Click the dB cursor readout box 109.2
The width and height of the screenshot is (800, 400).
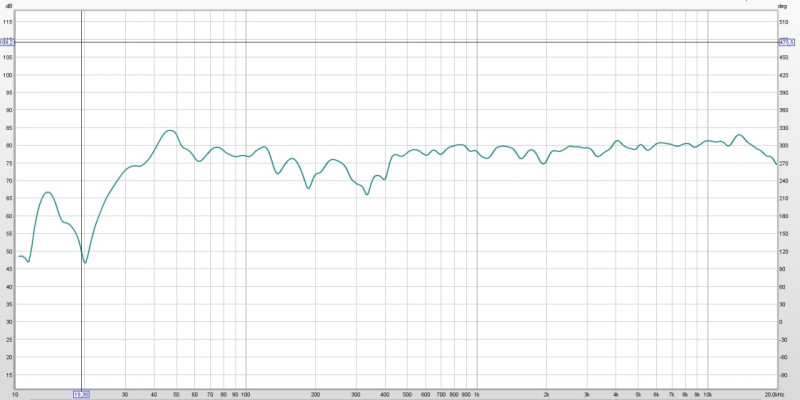coord(7,42)
